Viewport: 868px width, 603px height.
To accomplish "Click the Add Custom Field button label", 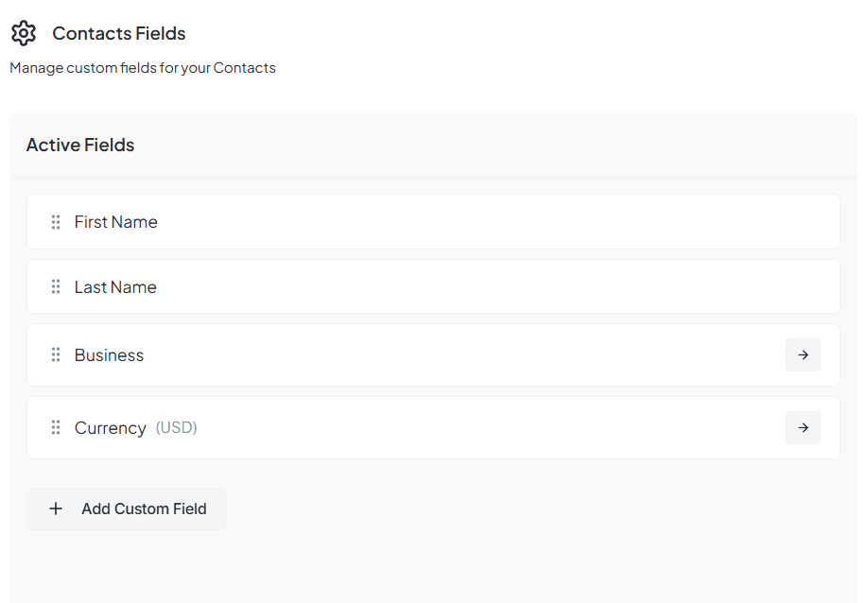I will point(144,508).
